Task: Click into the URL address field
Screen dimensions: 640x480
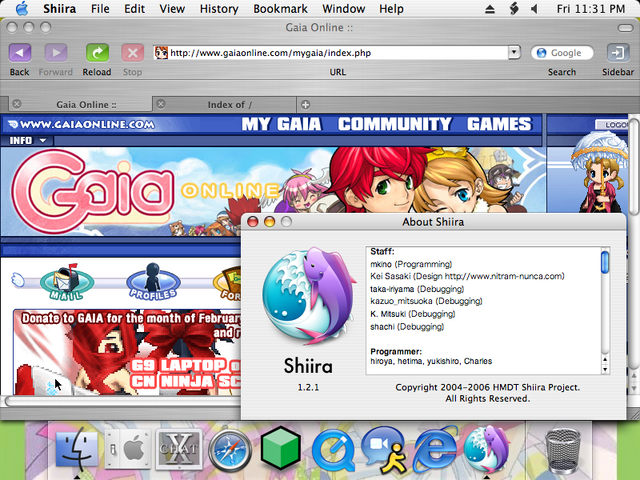Action: pyautogui.click(x=338, y=53)
